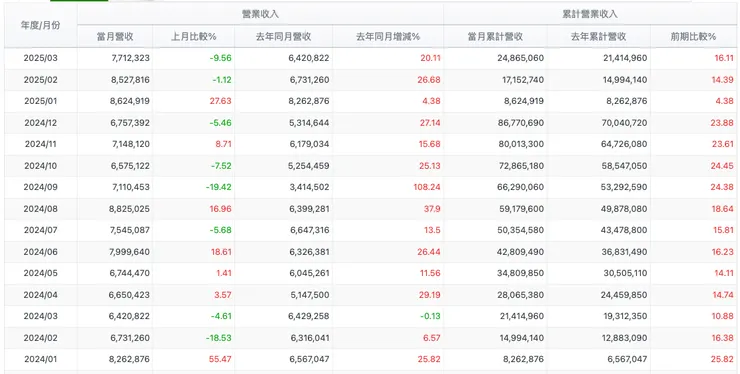Click the period comparison value 18.64

(723, 209)
